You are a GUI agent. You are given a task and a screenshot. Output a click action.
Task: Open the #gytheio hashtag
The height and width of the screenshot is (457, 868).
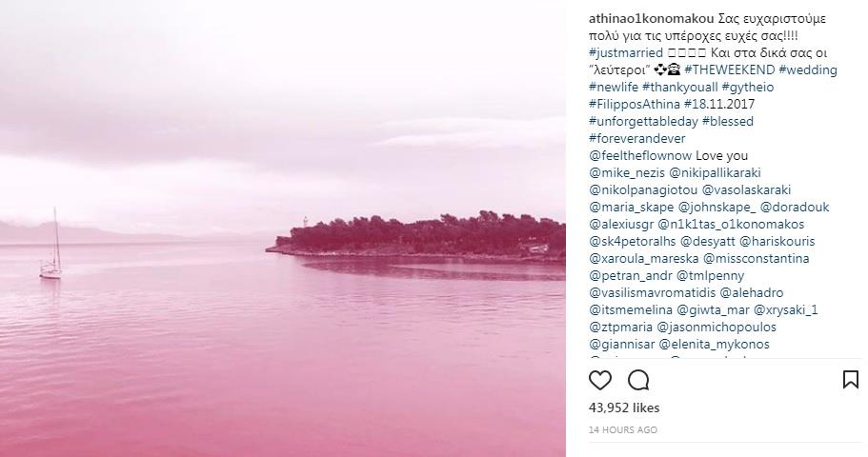pyautogui.click(x=748, y=87)
